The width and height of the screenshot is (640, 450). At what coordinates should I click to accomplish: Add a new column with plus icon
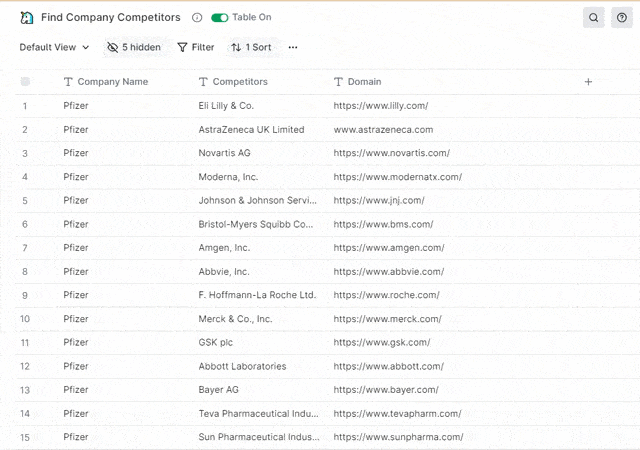click(588, 82)
